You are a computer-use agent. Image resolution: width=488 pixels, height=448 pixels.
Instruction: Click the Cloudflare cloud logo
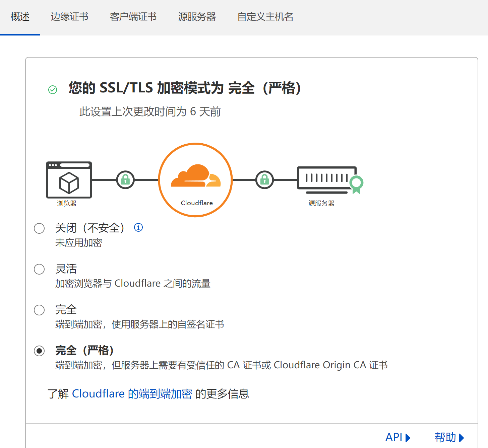[x=196, y=176]
